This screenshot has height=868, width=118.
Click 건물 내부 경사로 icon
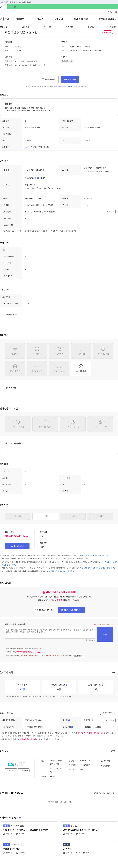100,424
